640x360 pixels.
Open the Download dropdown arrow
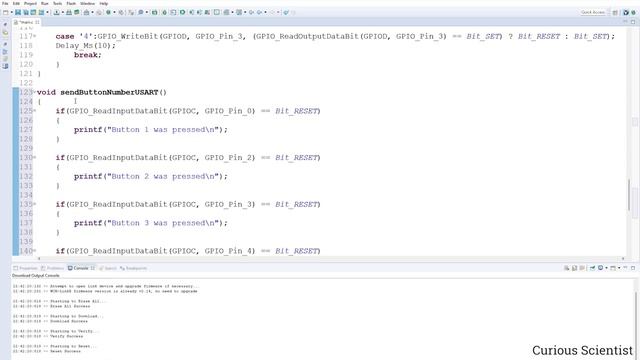[63, 12]
